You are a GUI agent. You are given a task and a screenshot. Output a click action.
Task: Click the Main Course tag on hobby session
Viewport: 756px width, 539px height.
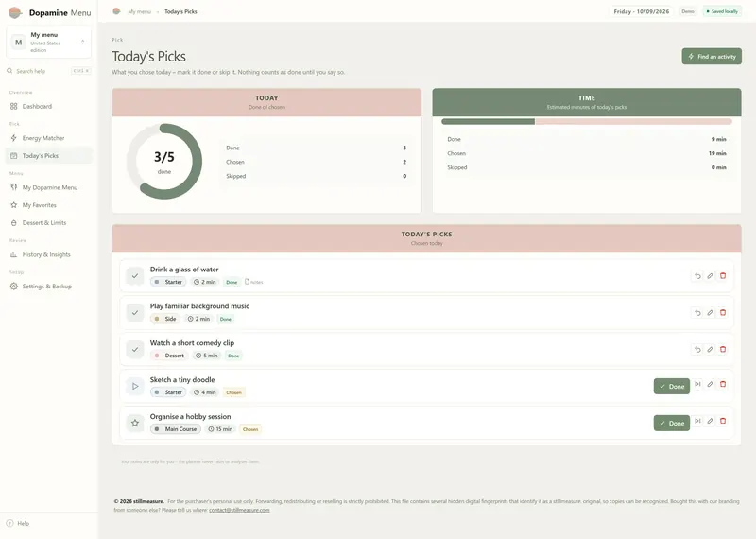[176, 429]
